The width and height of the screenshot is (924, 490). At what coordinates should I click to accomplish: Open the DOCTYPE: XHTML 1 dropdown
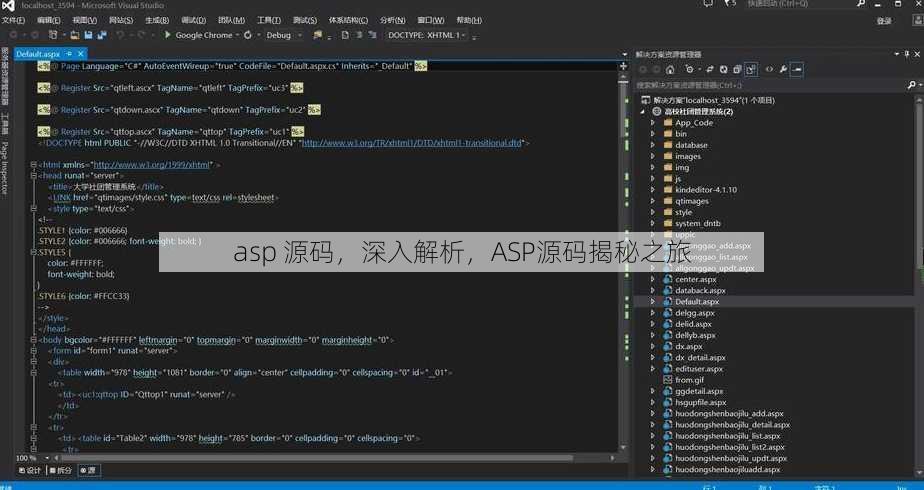click(x=426, y=35)
